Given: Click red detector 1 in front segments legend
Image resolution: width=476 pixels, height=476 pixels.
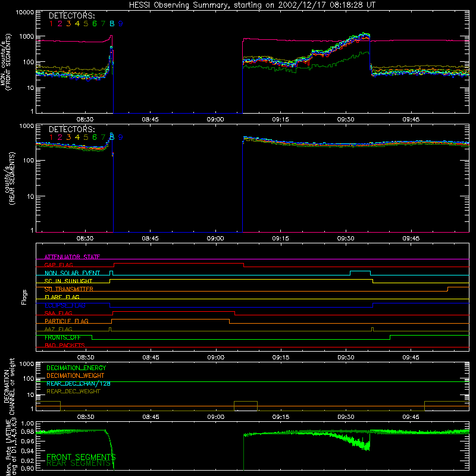Looking at the screenshot, I should pyautogui.click(x=51, y=24).
